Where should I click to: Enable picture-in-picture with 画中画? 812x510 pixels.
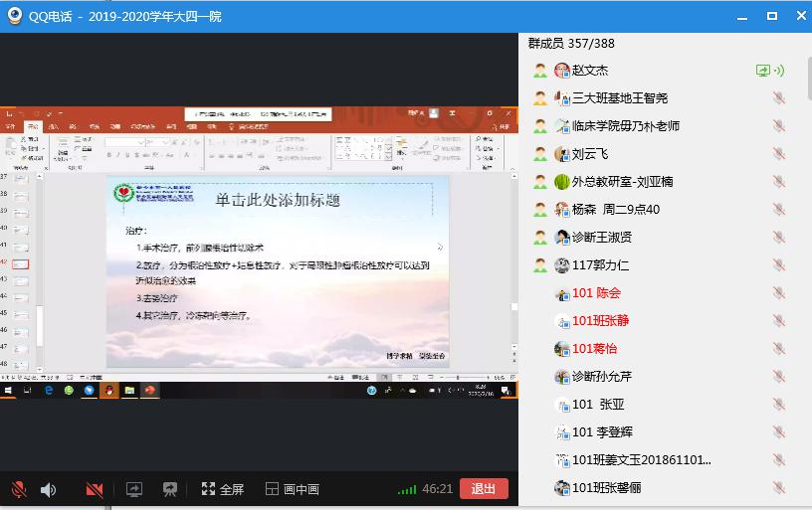pos(292,489)
